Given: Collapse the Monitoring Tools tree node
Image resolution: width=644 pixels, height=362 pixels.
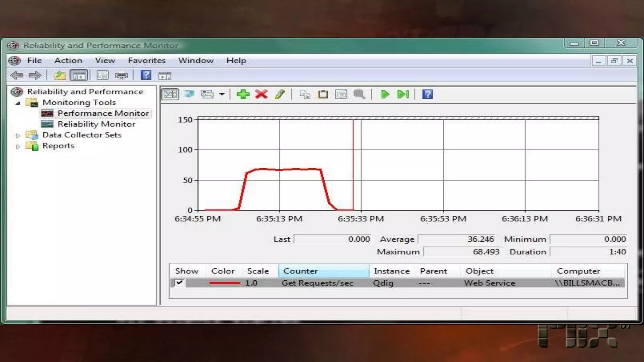Looking at the screenshot, I should click(18, 103).
